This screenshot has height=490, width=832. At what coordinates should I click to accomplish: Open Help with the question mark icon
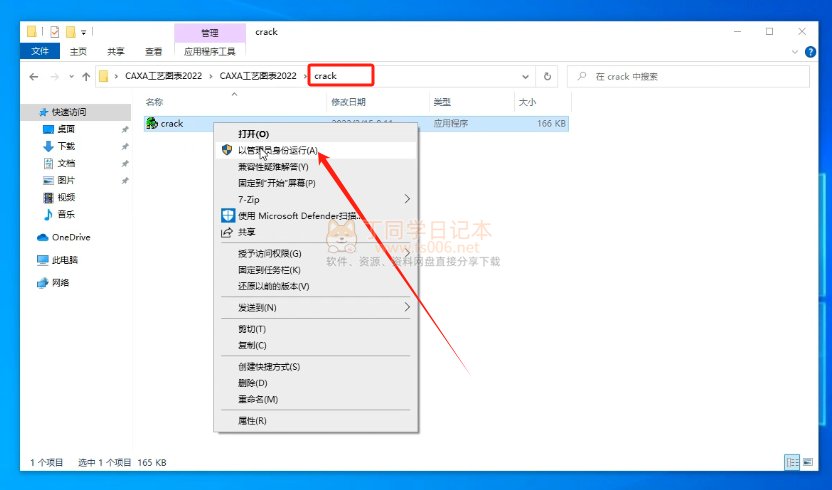point(810,51)
